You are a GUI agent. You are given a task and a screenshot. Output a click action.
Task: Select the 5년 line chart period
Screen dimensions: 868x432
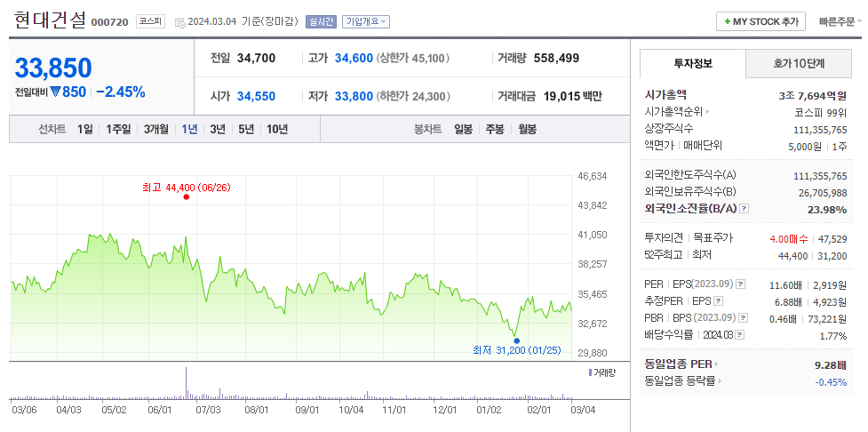tap(246, 129)
